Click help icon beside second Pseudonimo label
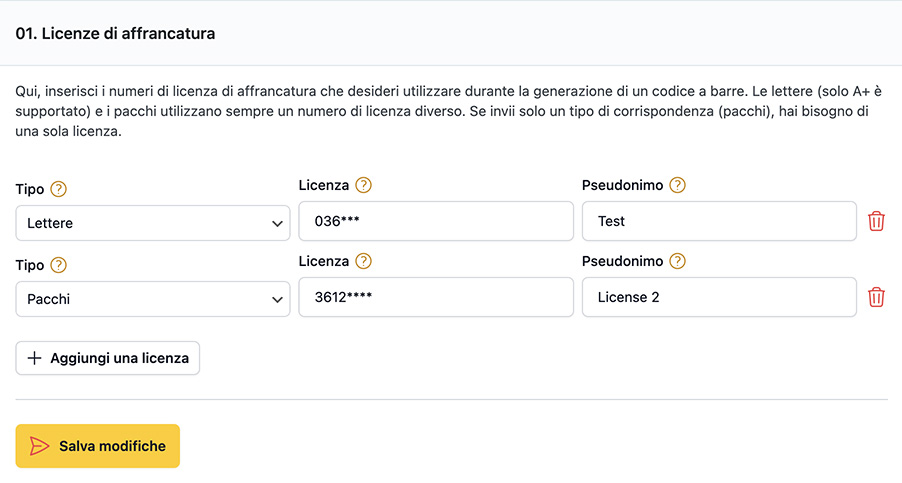This screenshot has height=483, width=902. 678,261
